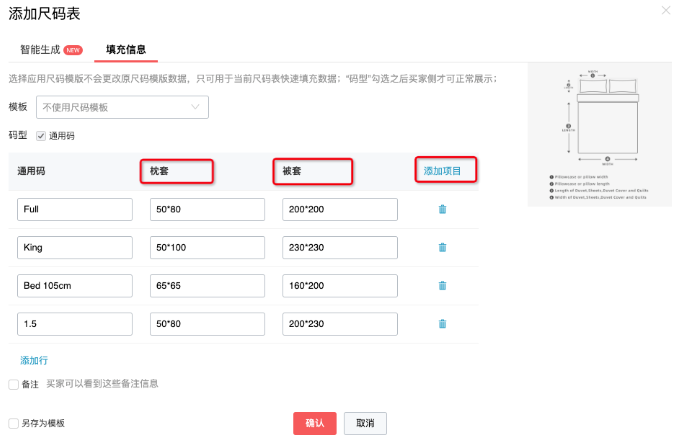Select the 填充信息 tab
677x439 pixels.
pos(126,49)
